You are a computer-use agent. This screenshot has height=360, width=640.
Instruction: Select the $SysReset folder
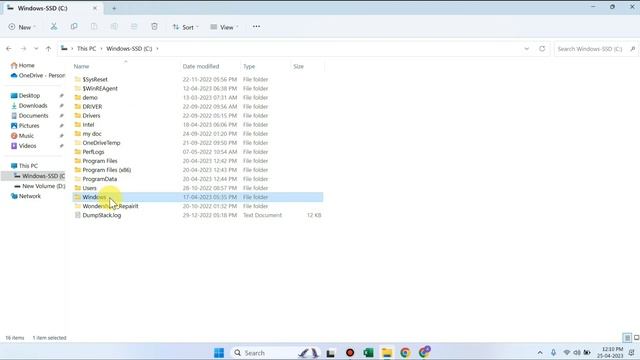(x=95, y=79)
